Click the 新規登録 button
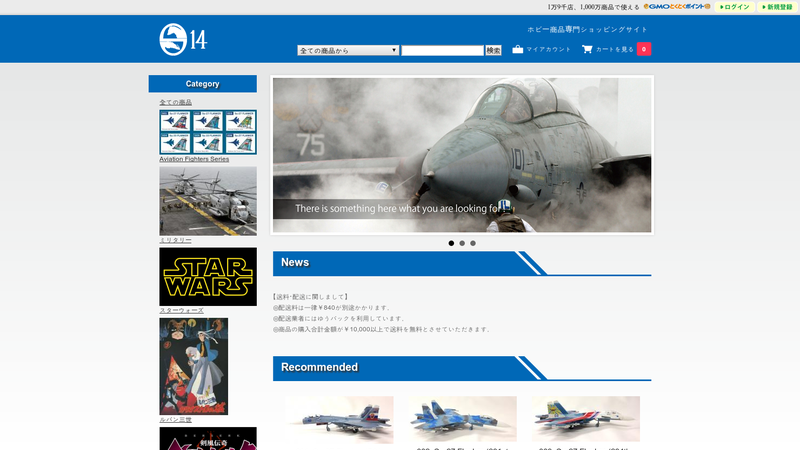800x450 pixels. click(777, 7)
